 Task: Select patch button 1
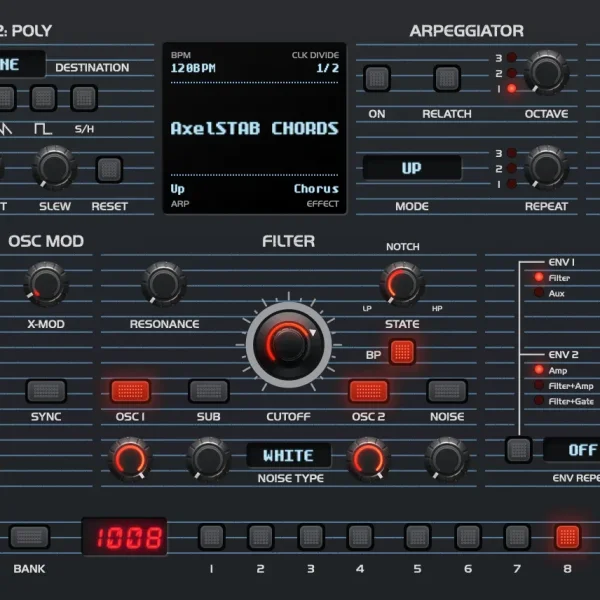[x=212, y=537]
